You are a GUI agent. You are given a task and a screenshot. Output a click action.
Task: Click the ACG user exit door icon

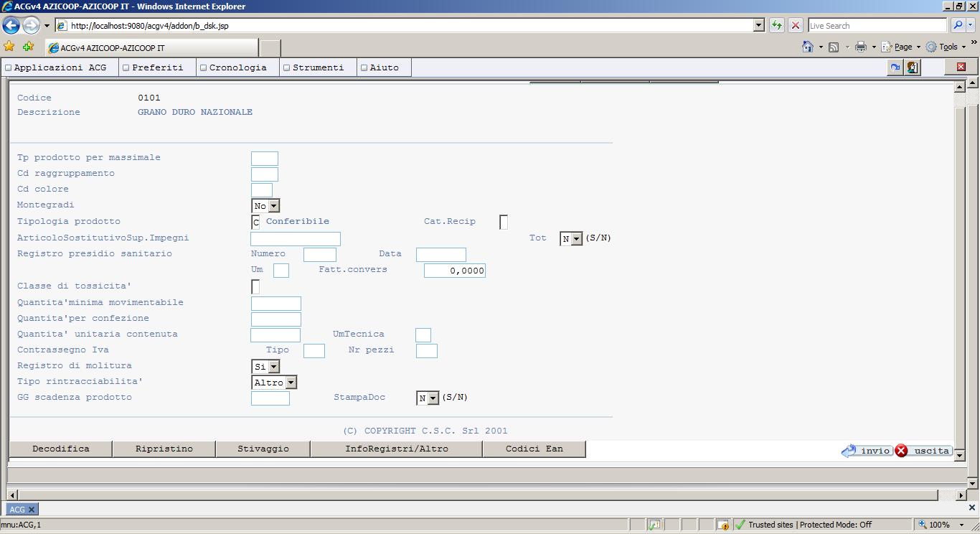point(913,67)
